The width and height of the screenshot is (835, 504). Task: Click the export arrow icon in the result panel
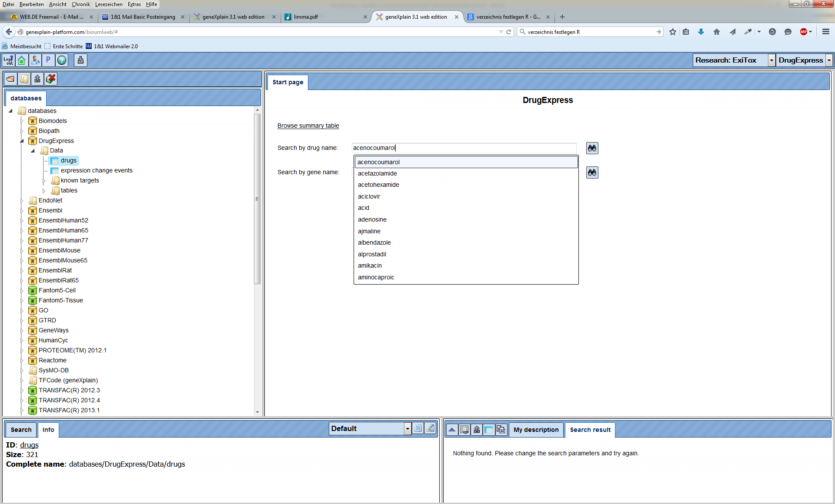[x=477, y=430]
